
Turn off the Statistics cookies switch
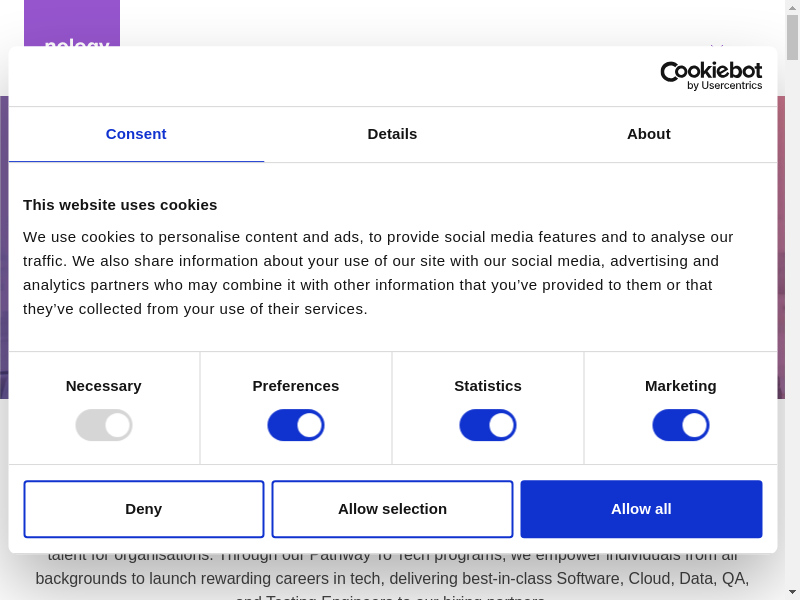coord(488,425)
